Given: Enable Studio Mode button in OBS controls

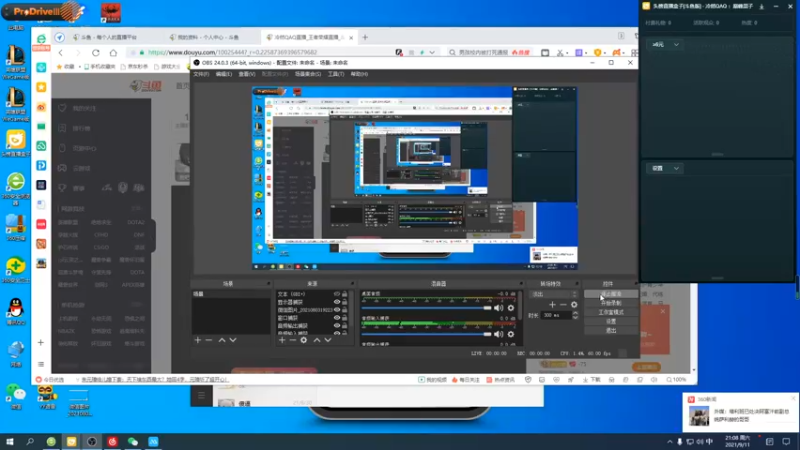Looking at the screenshot, I should pyautogui.click(x=611, y=312).
